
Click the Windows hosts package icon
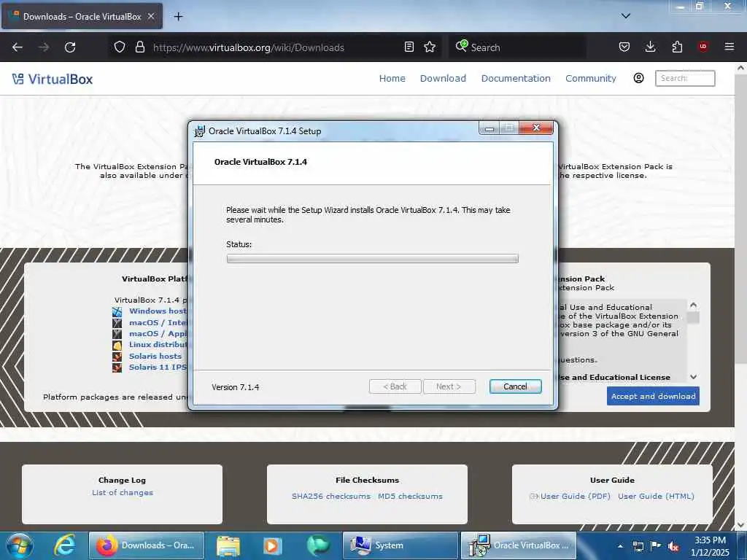[117, 312]
